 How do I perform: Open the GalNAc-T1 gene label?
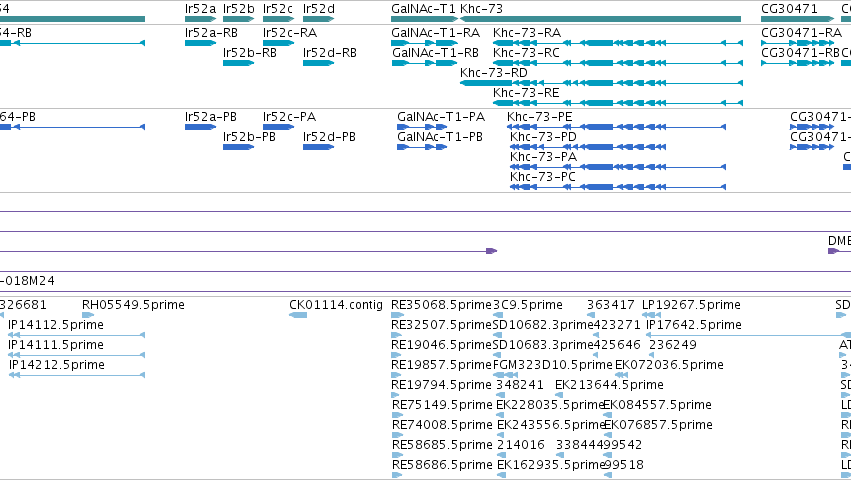[x=423, y=9]
